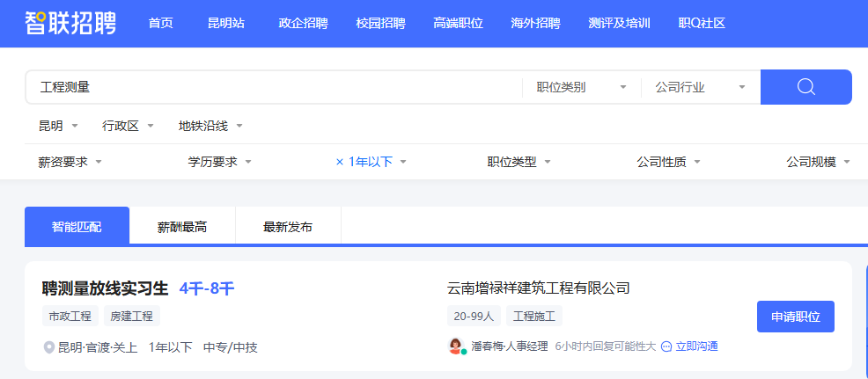Screen dimensions: 868x379
Task: Click the chat icon beside 立即沟通
Action: [666, 346]
